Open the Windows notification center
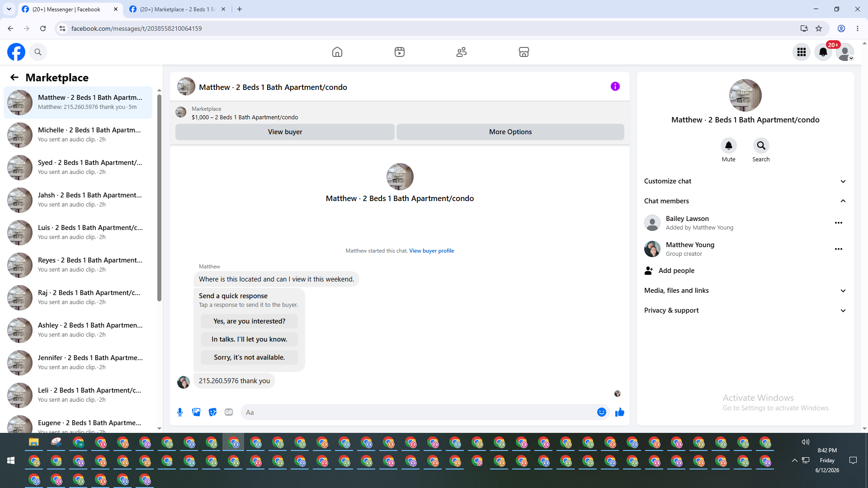 tap(853, 460)
